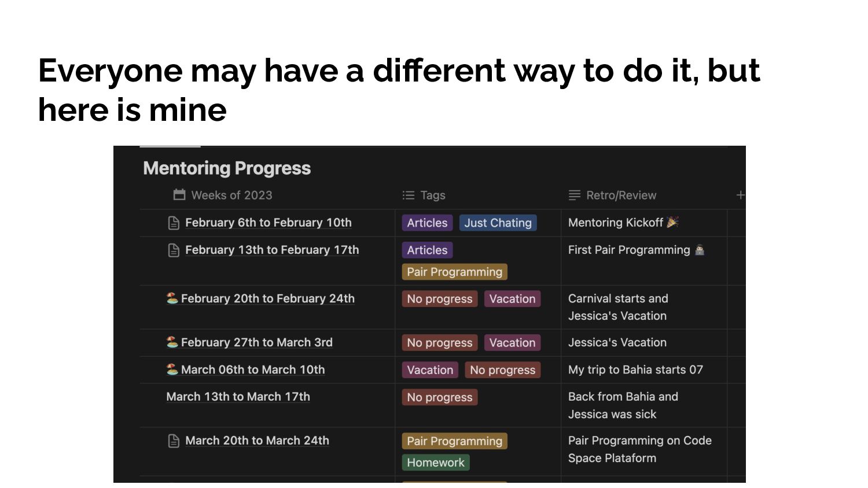Add a new column with the plus icon

740,195
